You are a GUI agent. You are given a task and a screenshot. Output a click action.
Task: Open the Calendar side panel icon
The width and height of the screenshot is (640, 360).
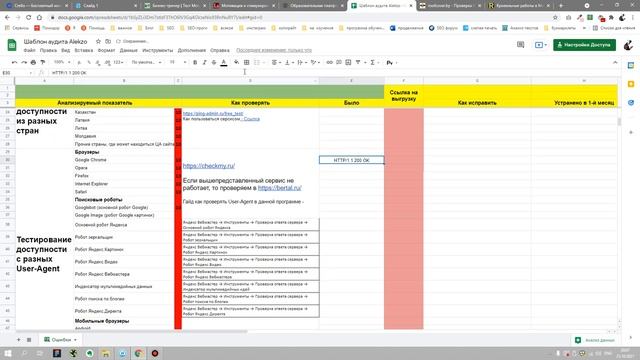click(631, 66)
